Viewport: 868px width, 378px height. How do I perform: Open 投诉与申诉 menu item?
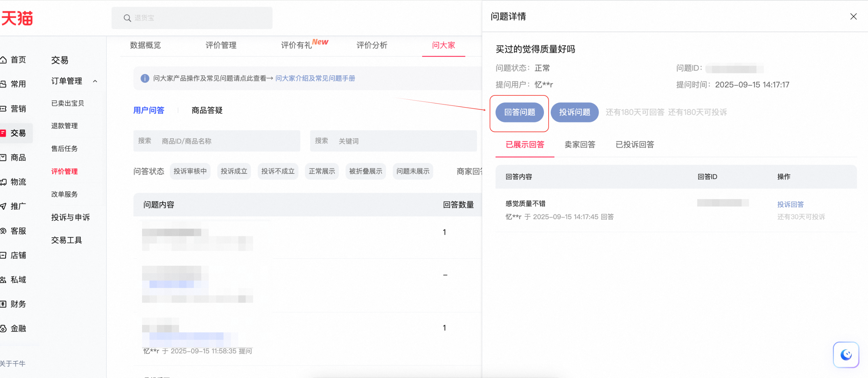[x=70, y=217]
